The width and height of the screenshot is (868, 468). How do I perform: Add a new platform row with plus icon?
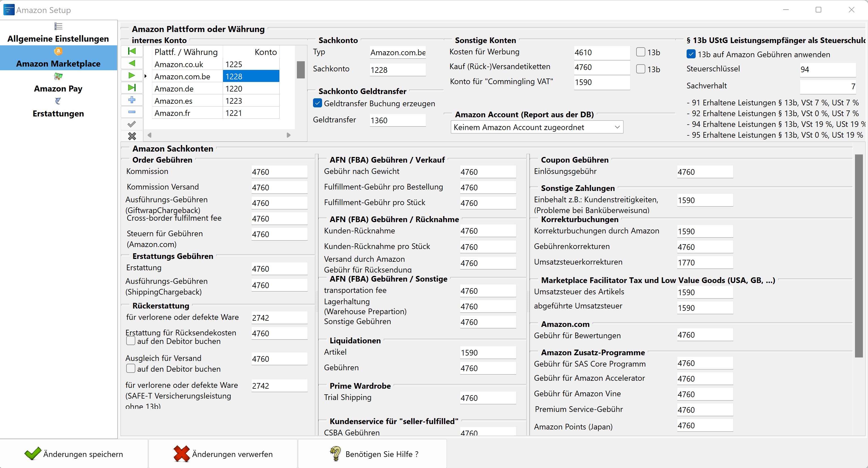[x=132, y=100]
